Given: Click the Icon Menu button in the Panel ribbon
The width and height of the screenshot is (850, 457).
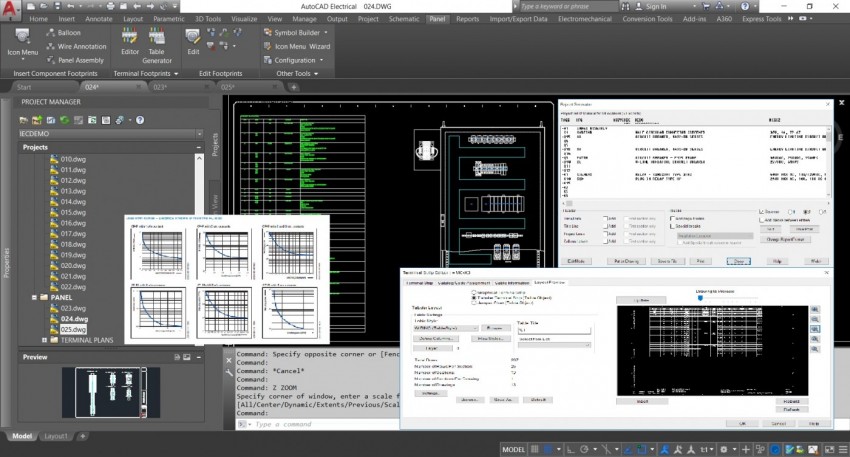Looking at the screenshot, I should click(22, 43).
